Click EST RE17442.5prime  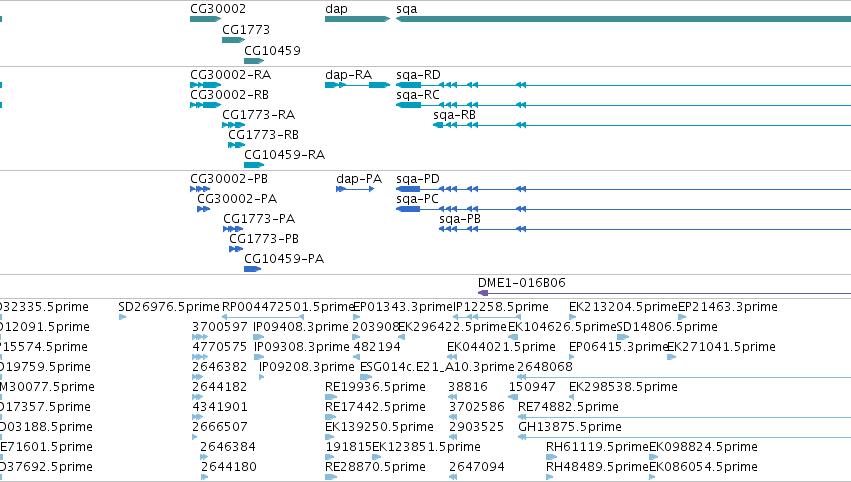click(376, 407)
